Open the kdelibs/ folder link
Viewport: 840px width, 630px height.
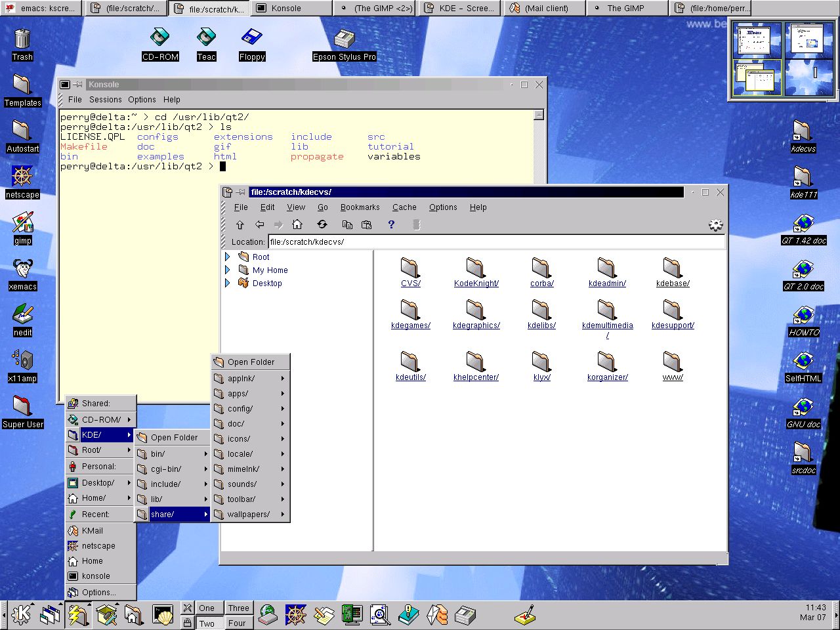click(x=541, y=324)
